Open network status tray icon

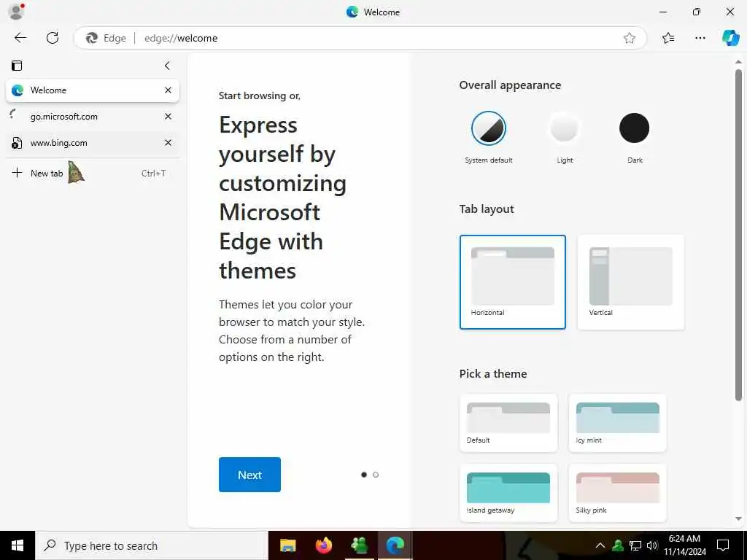635,545
